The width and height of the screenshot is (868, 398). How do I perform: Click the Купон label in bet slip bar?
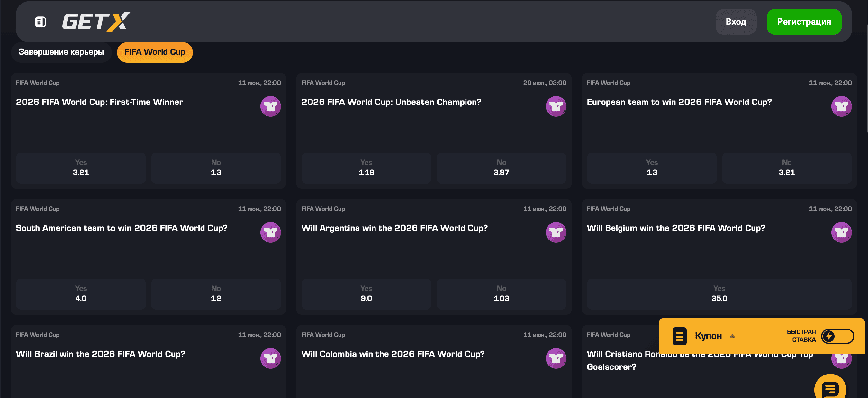(708, 336)
